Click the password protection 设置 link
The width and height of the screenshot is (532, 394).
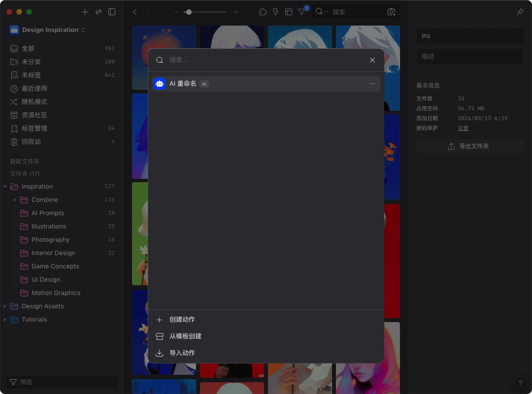click(x=463, y=128)
